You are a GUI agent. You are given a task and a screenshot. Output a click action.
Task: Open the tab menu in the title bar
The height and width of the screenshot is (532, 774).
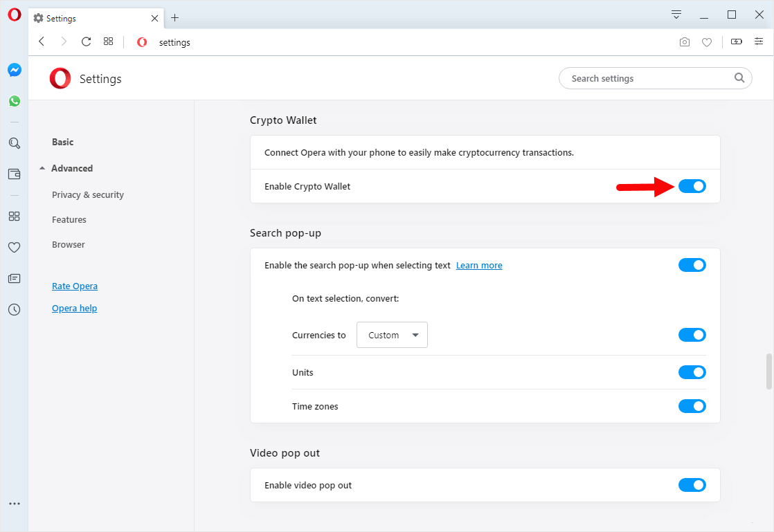[x=676, y=15]
